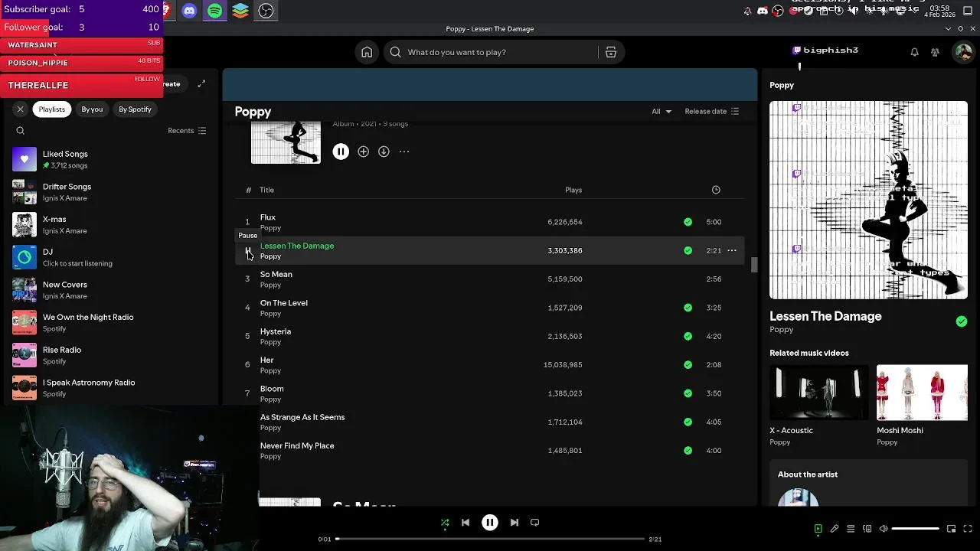Open the layered stack taskbar app
The height and width of the screenshot is (551, 980).
[x=240, y=11]
